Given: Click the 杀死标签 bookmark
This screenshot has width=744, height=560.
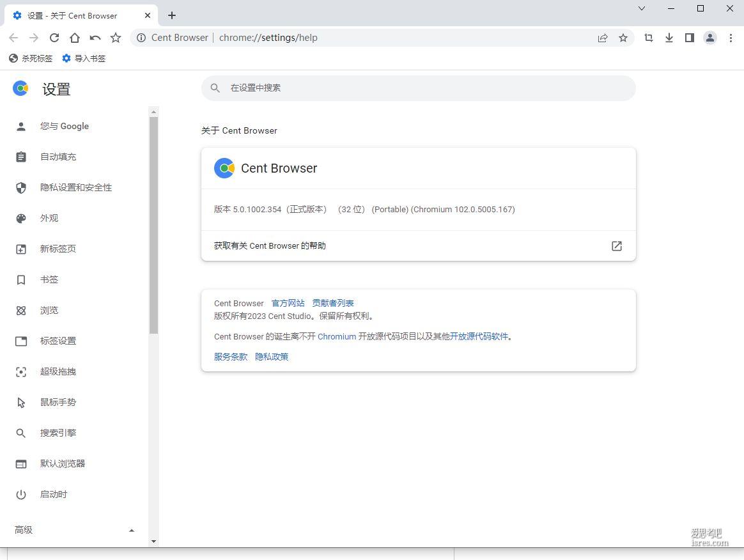Looking at the screenshot, I should click(x=31, y=58).
